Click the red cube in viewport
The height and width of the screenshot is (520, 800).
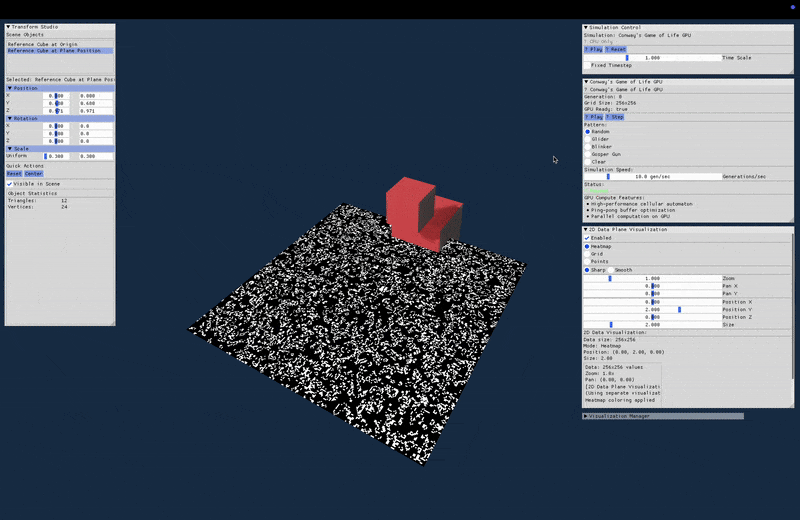tap(423, 214)
